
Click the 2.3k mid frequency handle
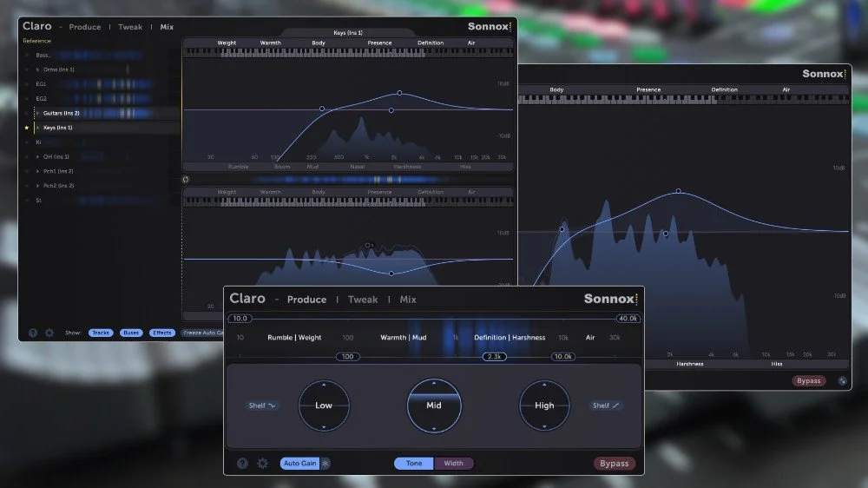click(495, 357)
